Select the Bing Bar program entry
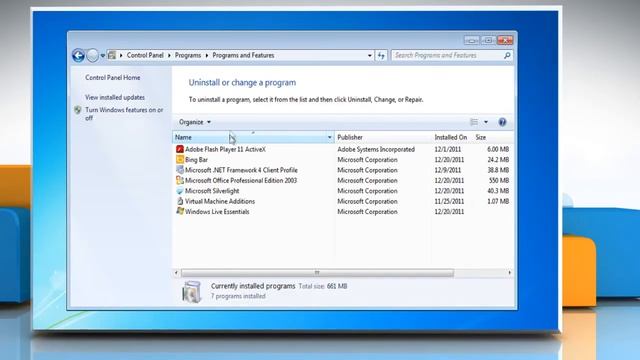640x360 pixels. tap(196, 160)
